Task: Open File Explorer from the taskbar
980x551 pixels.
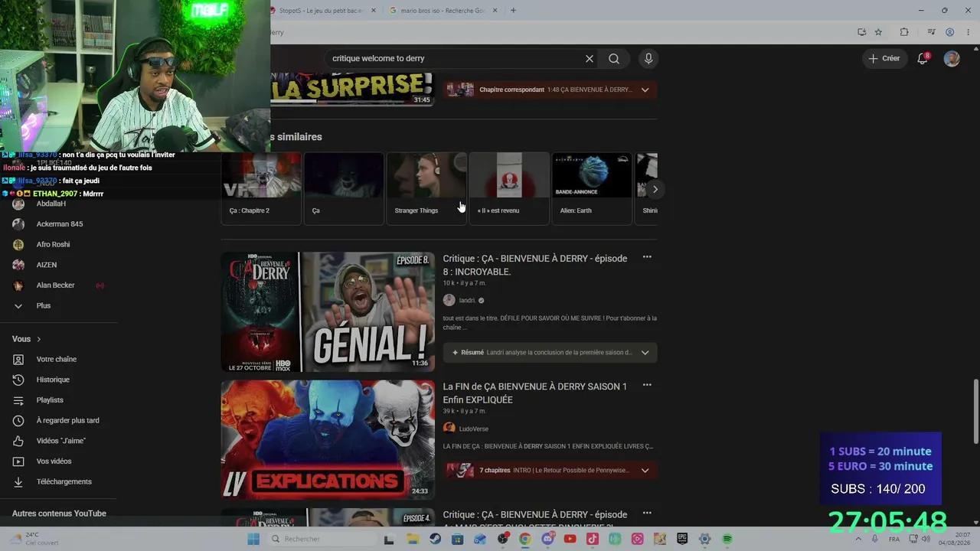Action: click(x=413, y=539)
